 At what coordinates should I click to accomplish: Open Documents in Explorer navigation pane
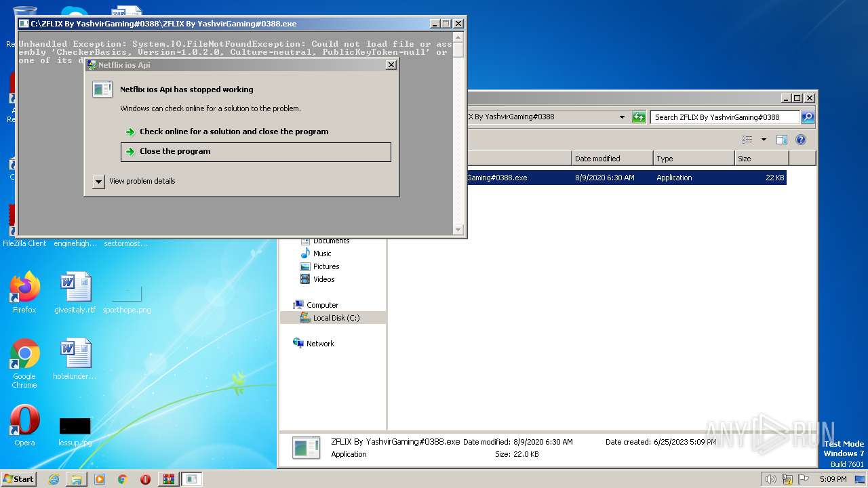point(331,241)
